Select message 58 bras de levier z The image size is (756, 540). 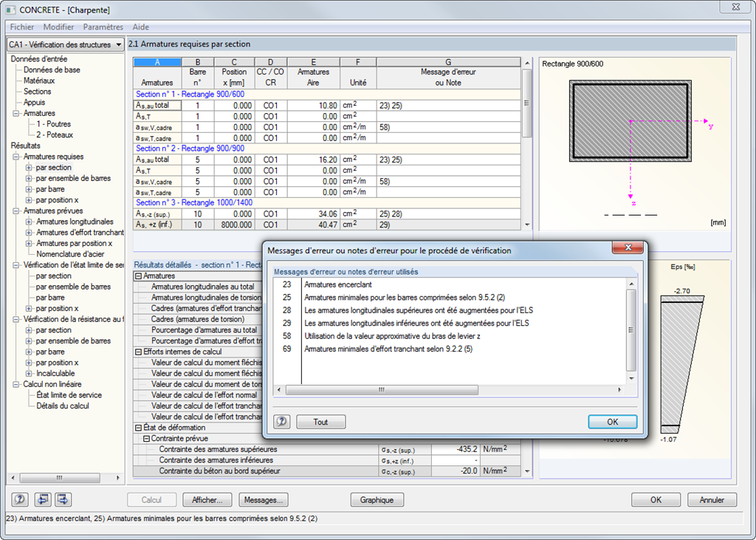tap(392, 336)
